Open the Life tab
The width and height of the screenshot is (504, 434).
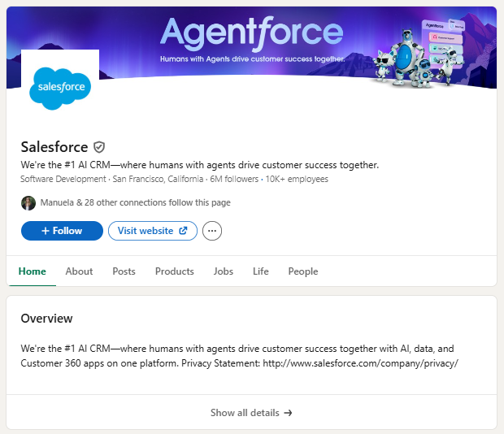(260, 271)
